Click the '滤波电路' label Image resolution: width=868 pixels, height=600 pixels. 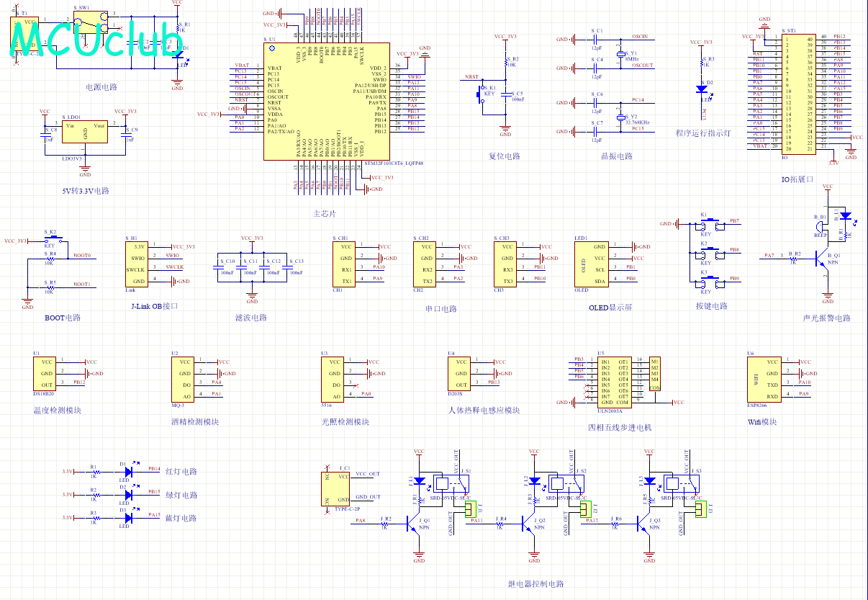[x=251, y=318]
